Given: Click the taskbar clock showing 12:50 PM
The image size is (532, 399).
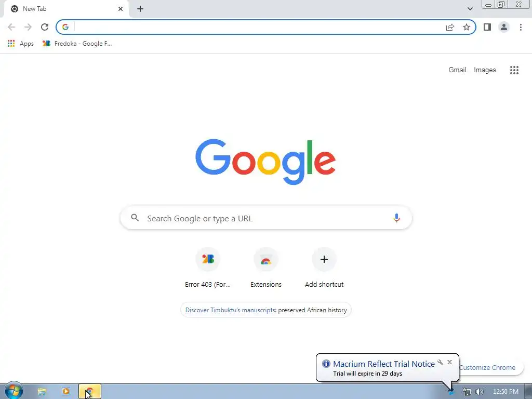Looking at the screenshot, I should 506,392.
